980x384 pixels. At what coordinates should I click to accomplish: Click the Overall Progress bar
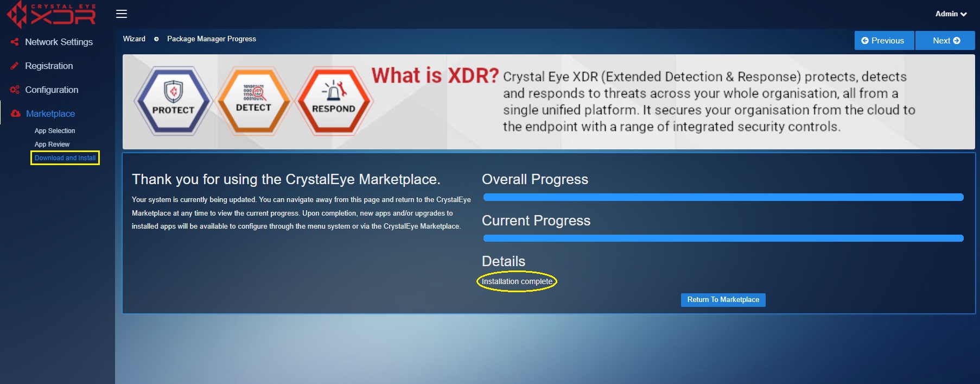[723, 197]
